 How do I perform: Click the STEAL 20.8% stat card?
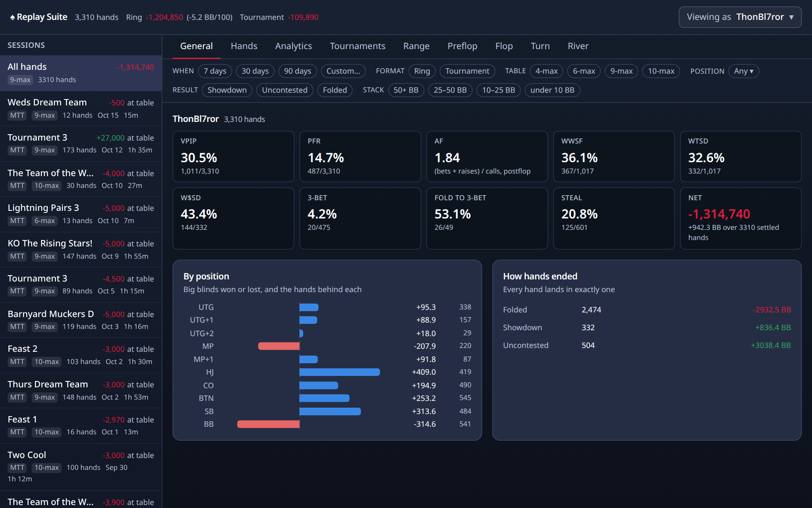coord(614,218)
